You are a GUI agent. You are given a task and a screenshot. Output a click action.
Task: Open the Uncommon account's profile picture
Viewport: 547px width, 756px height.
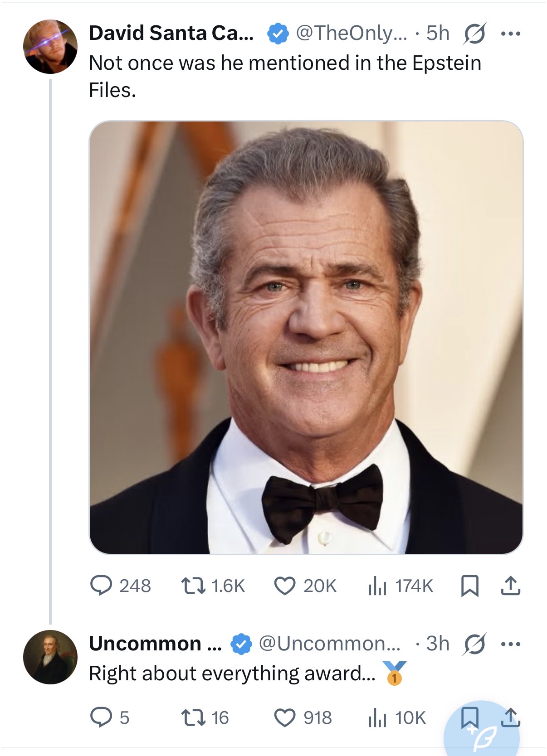[x=50, y=657]
